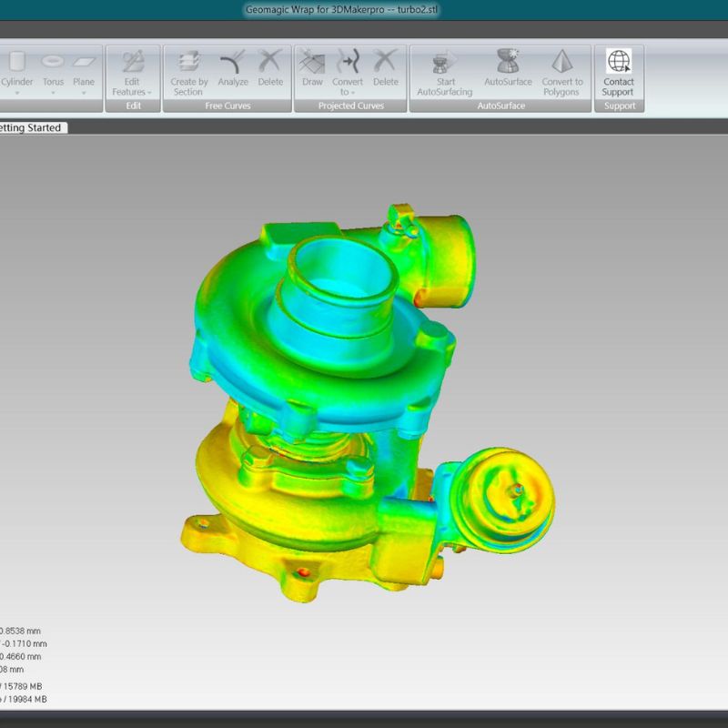Choose Convert to Polygons
This screenshot has height=728, width=728.
pos(562,64)
